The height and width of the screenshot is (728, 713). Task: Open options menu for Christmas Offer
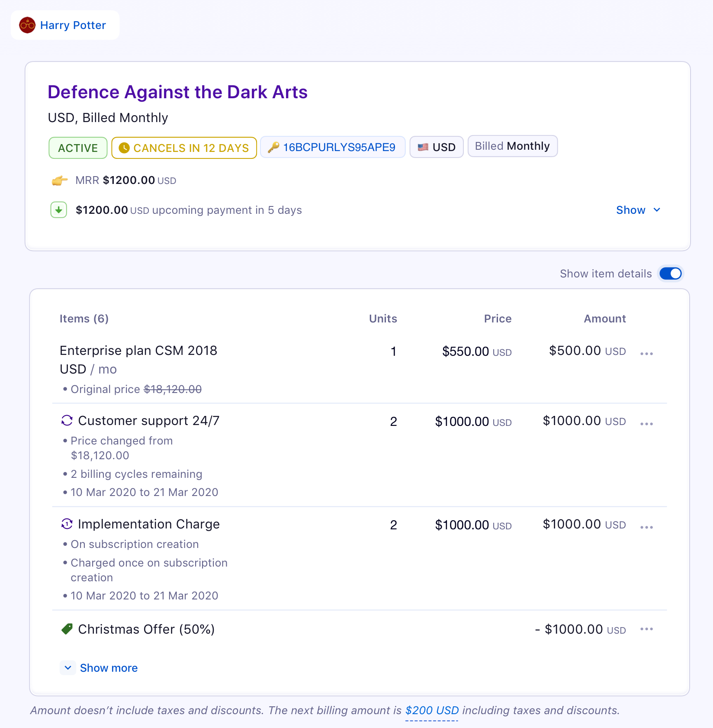click(646, 629)
